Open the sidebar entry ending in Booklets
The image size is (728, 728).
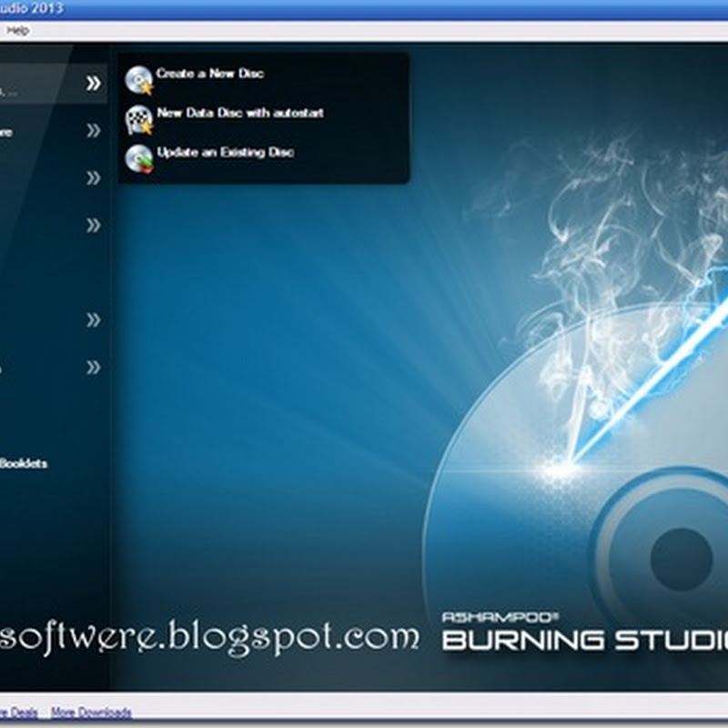click(24, 463)
